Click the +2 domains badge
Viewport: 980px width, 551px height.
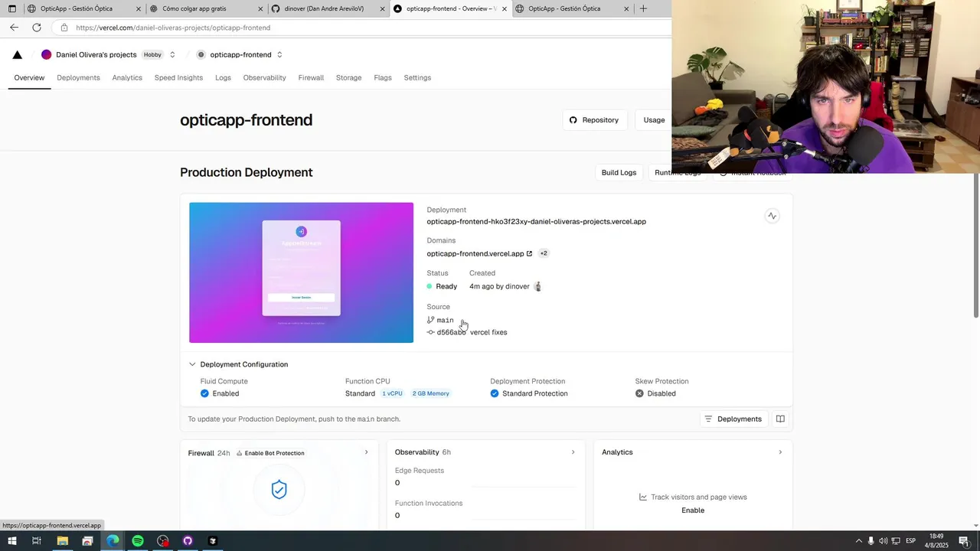544,253
